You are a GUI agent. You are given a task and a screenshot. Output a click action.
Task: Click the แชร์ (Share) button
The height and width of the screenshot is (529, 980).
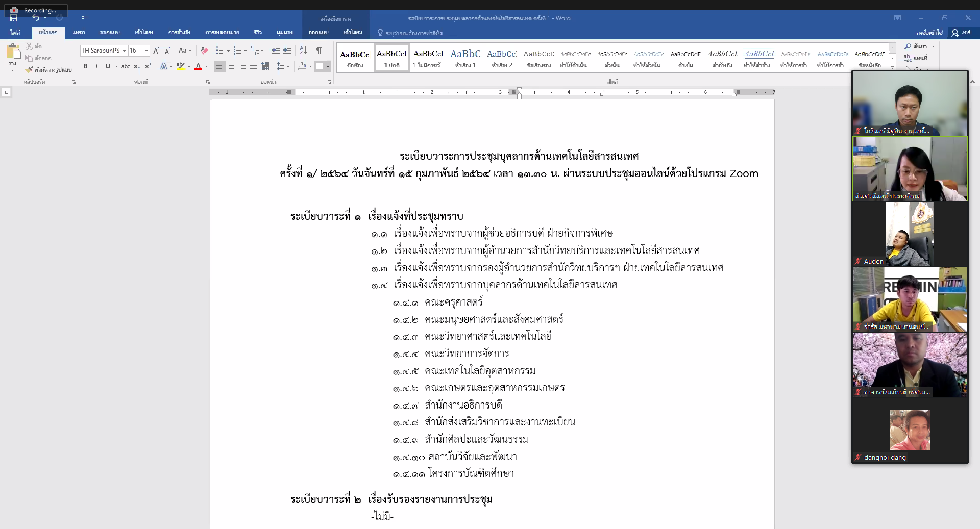(x=961, y=32)
